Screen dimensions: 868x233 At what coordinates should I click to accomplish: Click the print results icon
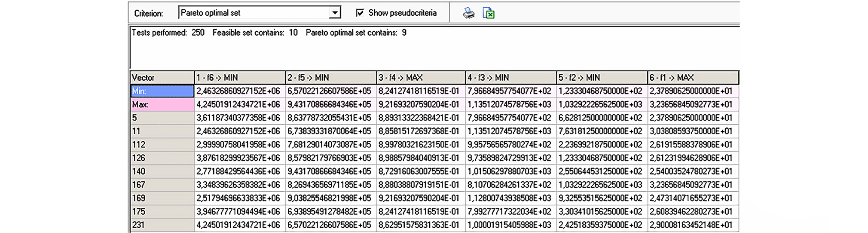point(468,13)
